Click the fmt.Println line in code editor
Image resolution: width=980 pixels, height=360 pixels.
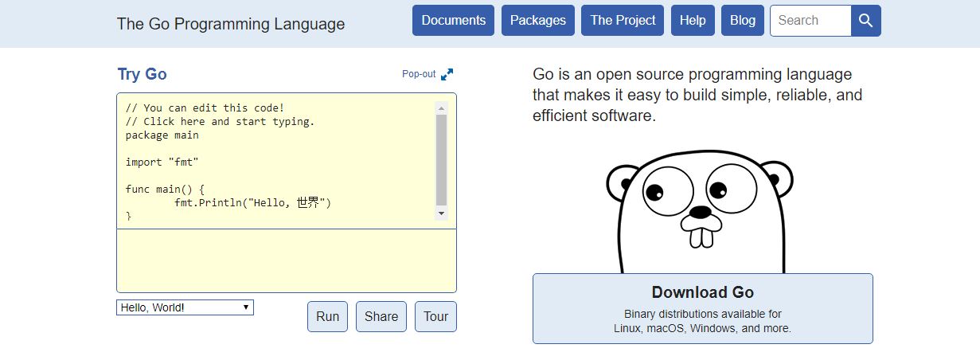[252, 202]
